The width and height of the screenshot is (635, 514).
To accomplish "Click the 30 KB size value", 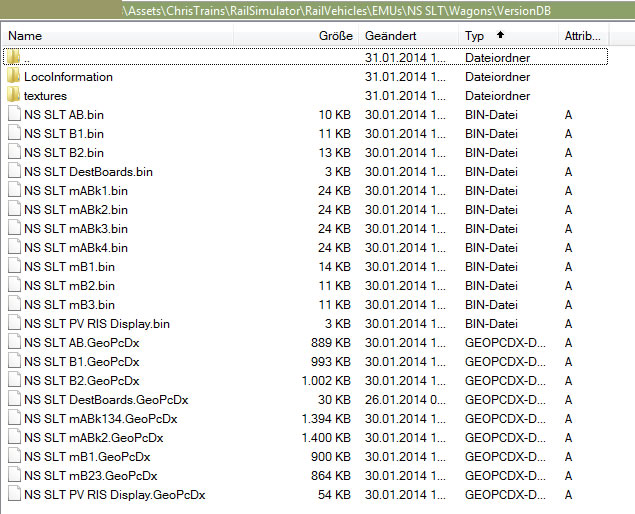I will coord(334,400).
